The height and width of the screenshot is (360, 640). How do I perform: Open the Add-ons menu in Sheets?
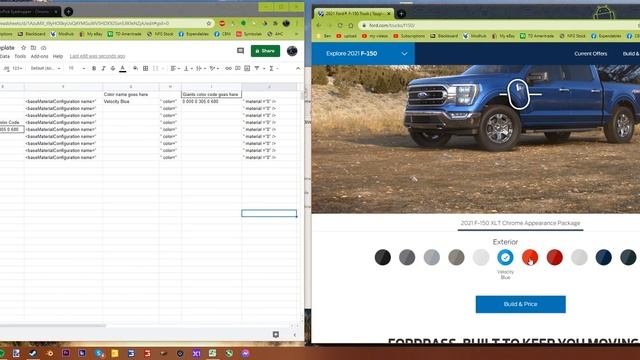(x=39, y=56)
